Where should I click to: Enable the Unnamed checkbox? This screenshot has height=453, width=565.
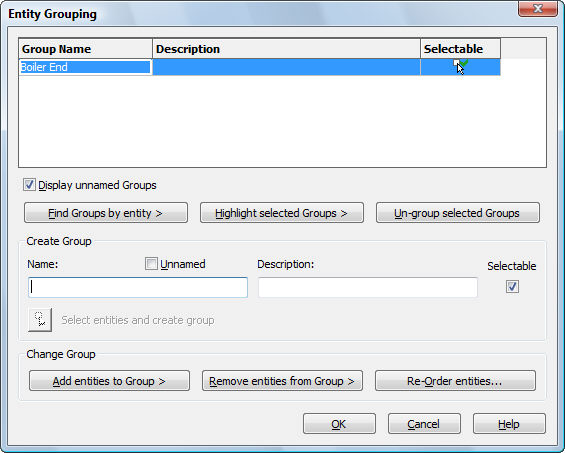pyautogui.click(x=151, y=264)
